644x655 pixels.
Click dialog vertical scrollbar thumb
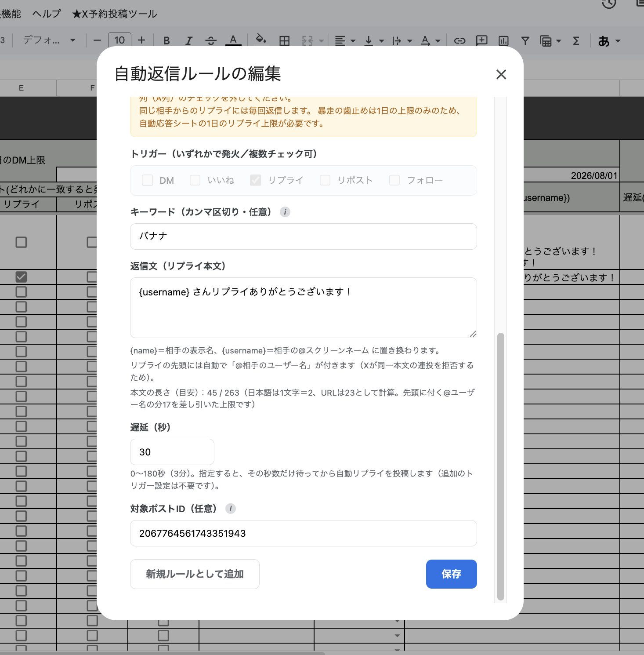(x=501, y=466)
